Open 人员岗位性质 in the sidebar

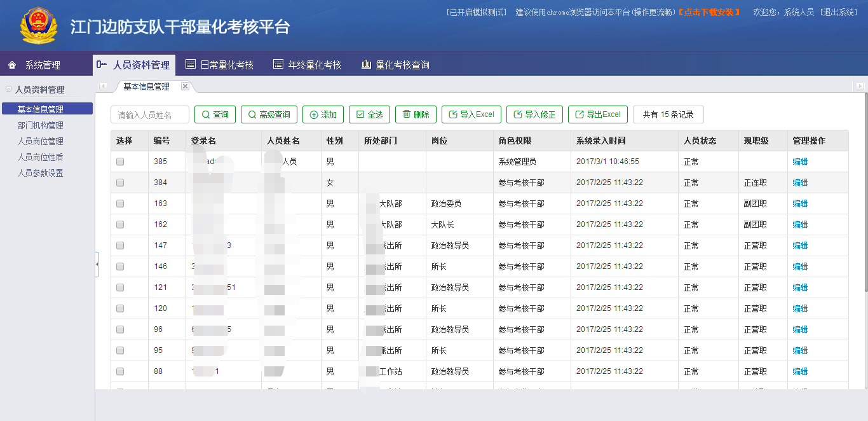(41, 157)
